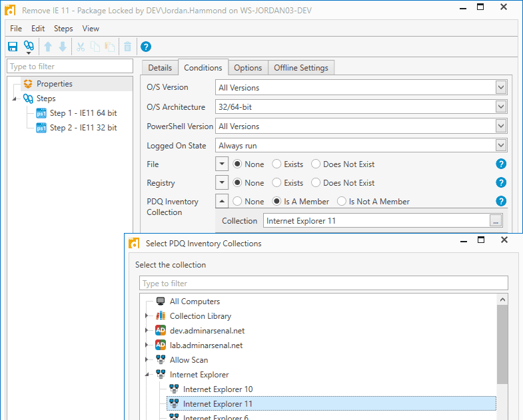Click the Internet Explorer 10 collection icon
Image resolution: width=523 pixels, height=420 pixels.
[x=174, y=389]
